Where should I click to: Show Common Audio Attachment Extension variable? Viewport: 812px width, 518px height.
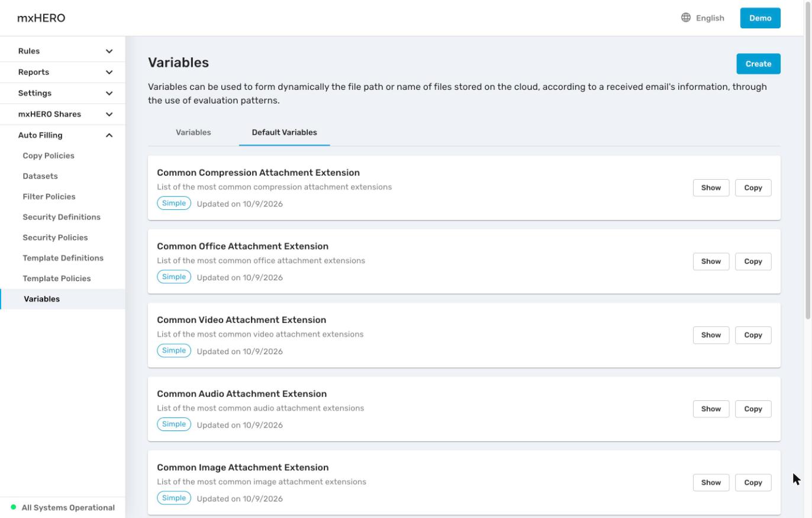coord(711,409)
